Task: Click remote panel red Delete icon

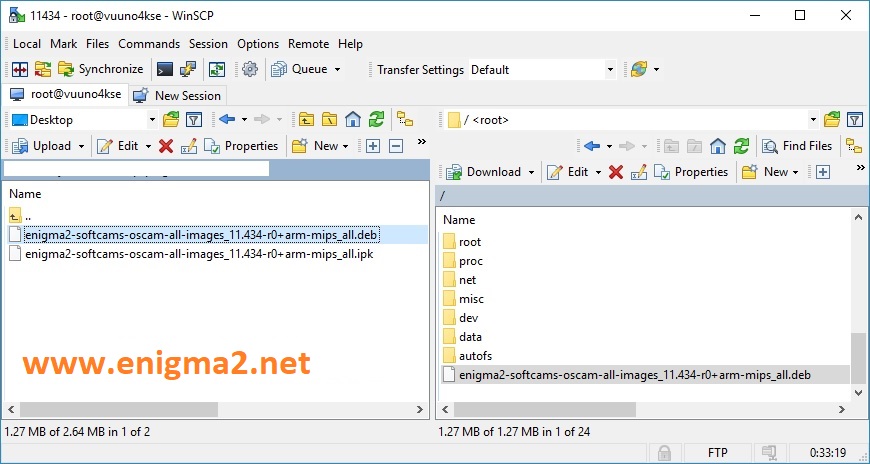Action: (x=616, y=172)
